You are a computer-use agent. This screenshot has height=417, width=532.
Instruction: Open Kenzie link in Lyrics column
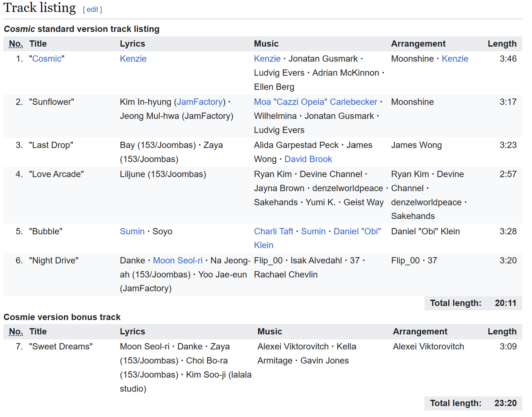coord(133,59)
